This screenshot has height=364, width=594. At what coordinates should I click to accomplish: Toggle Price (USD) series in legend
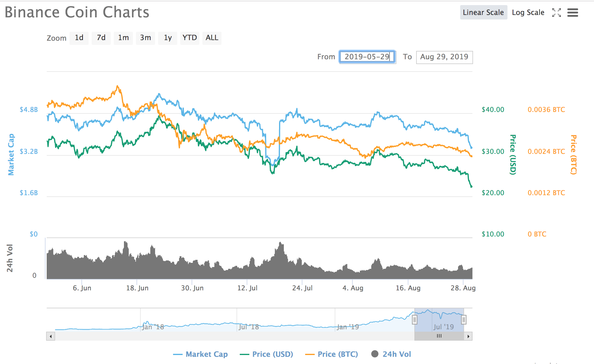click(x=266, y=354)
